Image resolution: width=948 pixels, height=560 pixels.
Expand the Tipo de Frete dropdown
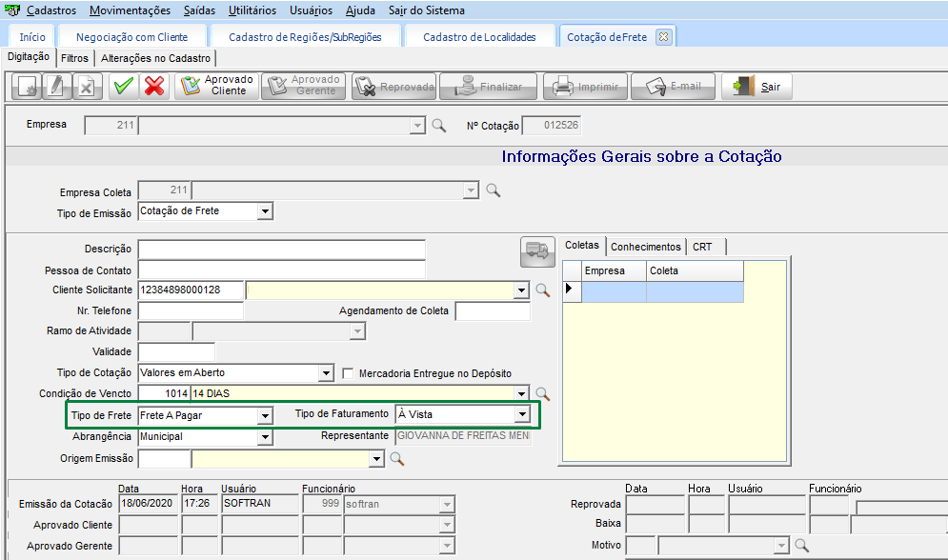(264, 415)
